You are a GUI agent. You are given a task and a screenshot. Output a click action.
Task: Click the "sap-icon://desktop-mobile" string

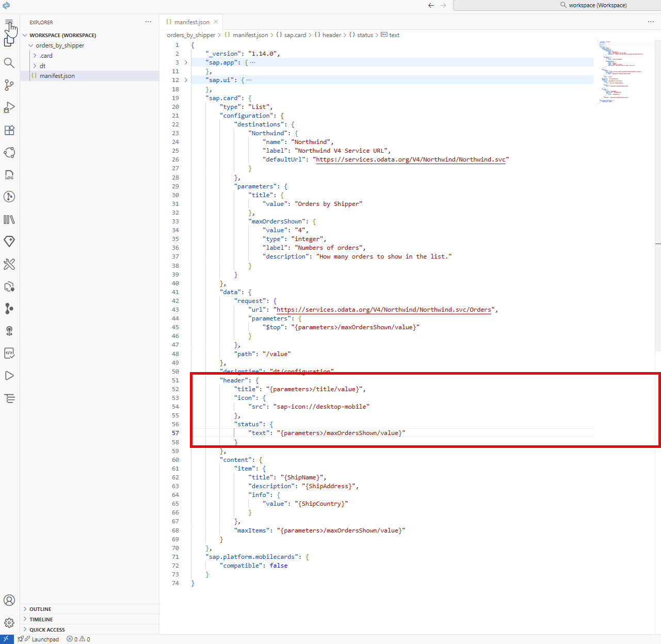pyautogui.click(x=321, y=407)
